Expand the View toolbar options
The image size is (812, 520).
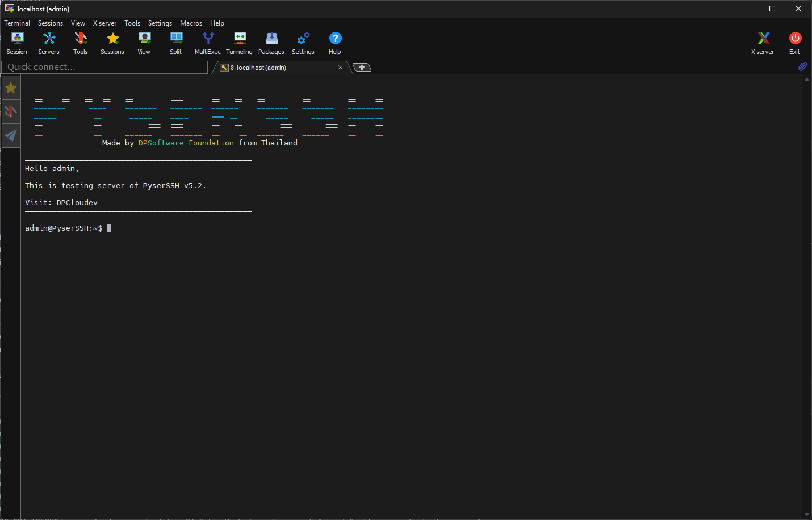144,43
